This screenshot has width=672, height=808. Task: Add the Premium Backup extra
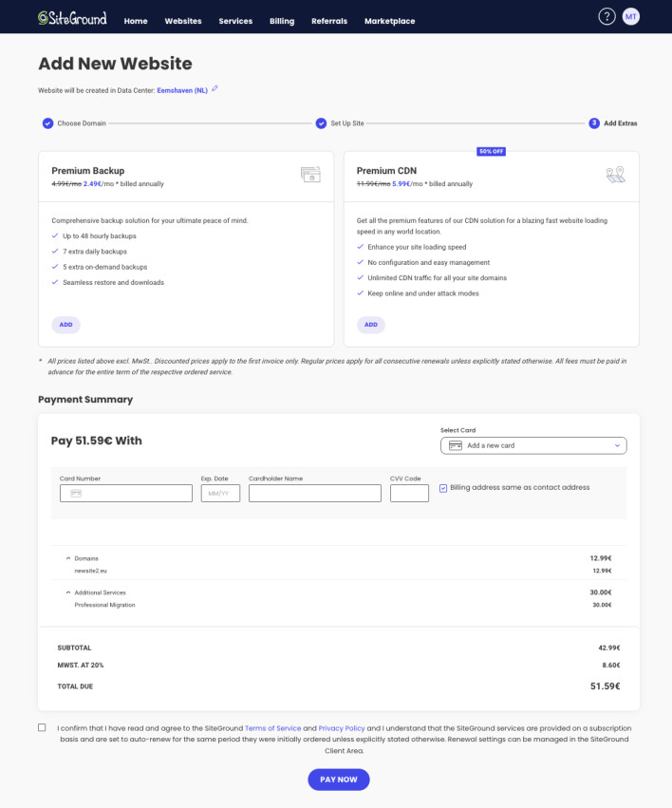click(x=65, y=325)
